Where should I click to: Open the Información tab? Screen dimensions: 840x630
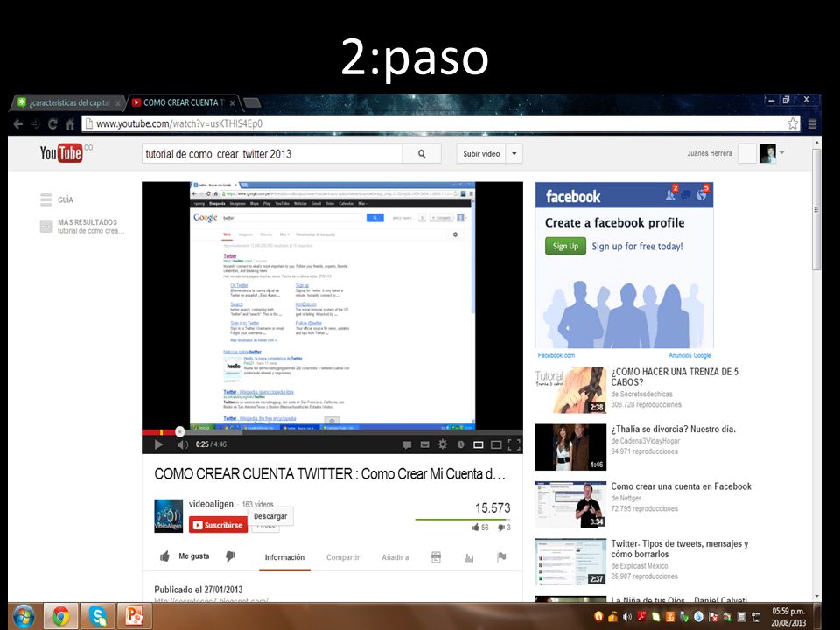click(284, 557)
